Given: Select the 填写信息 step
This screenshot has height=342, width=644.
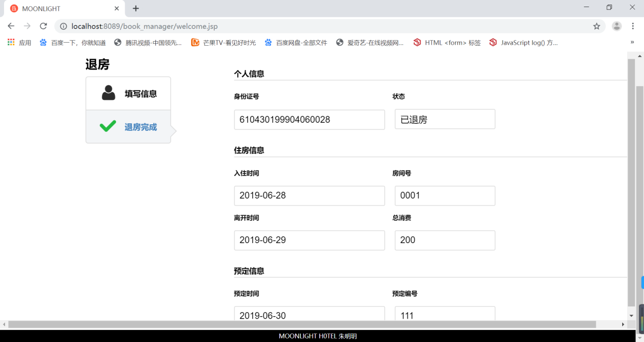Looking at the screenshot, I should (x=128, y=93).
